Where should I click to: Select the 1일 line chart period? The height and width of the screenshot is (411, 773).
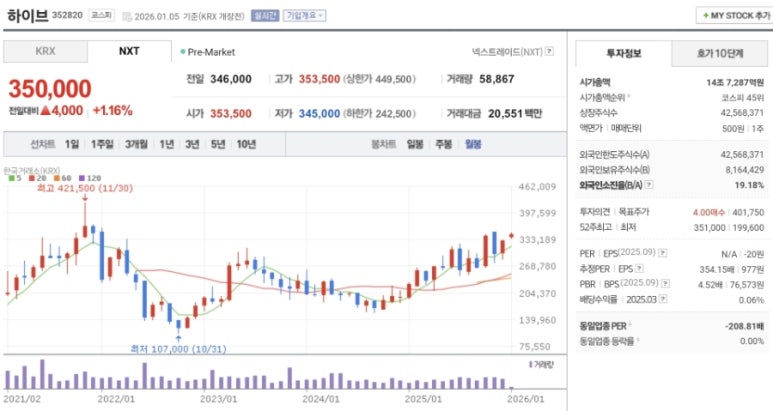click(x=72, y=144)
